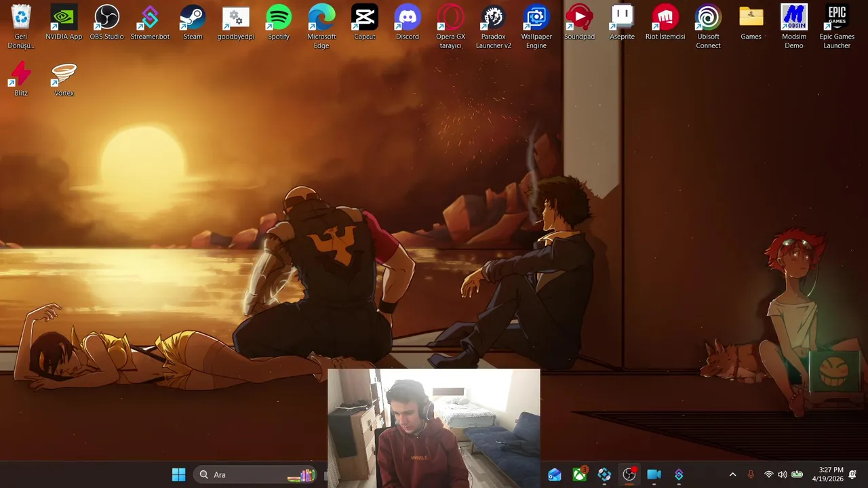Open the Aseprite desktop shortcut
This screenshot has width=868, height=488.
click(622, 22)
